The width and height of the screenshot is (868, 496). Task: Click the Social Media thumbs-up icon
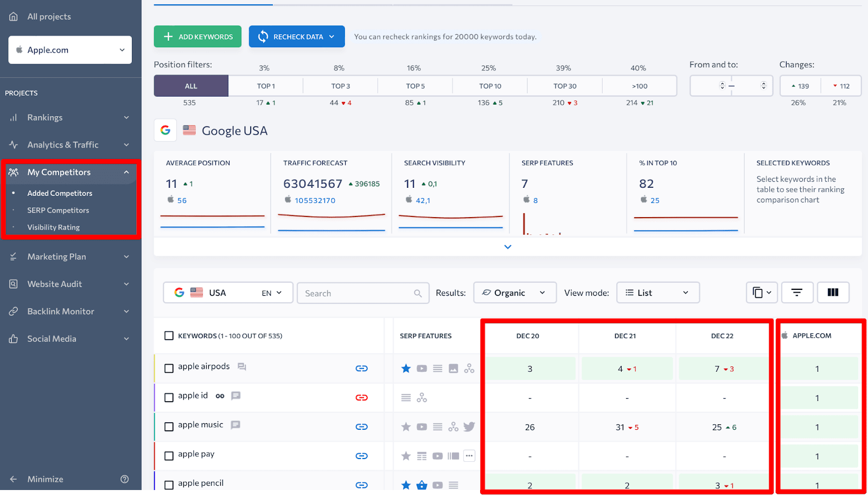[x=14, y=339]
